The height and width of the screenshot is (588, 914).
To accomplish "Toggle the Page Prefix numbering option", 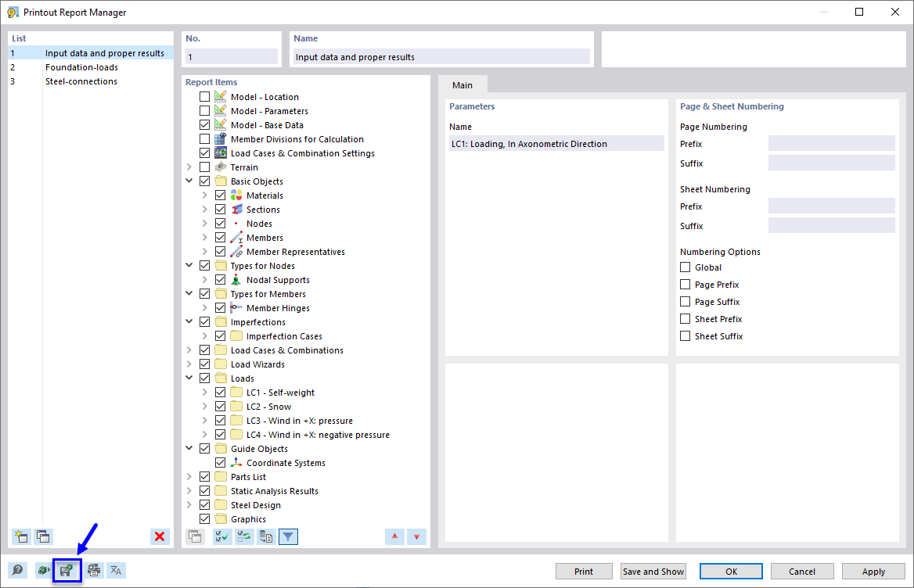I will tap(685, 284).
